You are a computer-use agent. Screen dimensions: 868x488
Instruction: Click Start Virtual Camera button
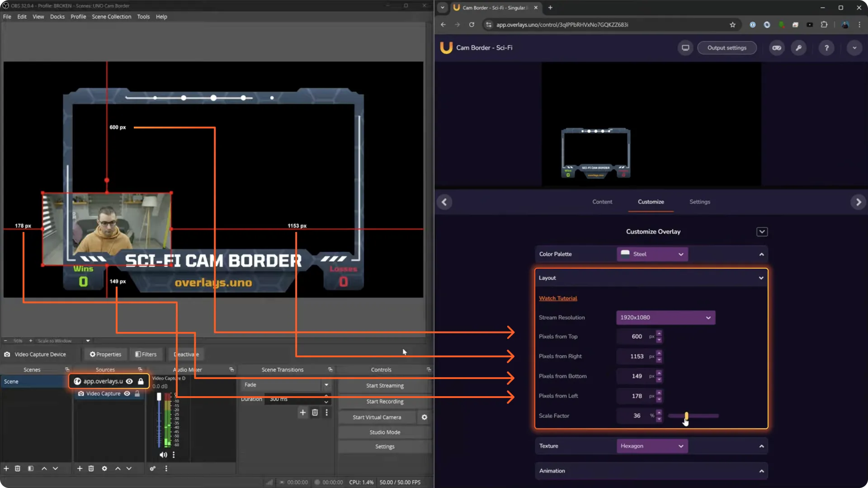pyautogui.click(x=377, y=417)
